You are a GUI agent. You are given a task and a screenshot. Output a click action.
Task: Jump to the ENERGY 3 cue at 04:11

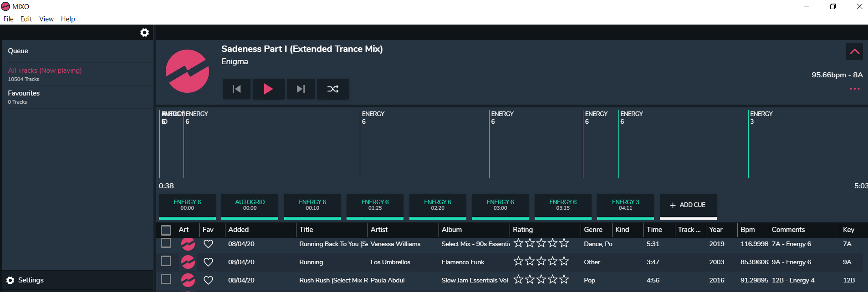coord(625,205)
